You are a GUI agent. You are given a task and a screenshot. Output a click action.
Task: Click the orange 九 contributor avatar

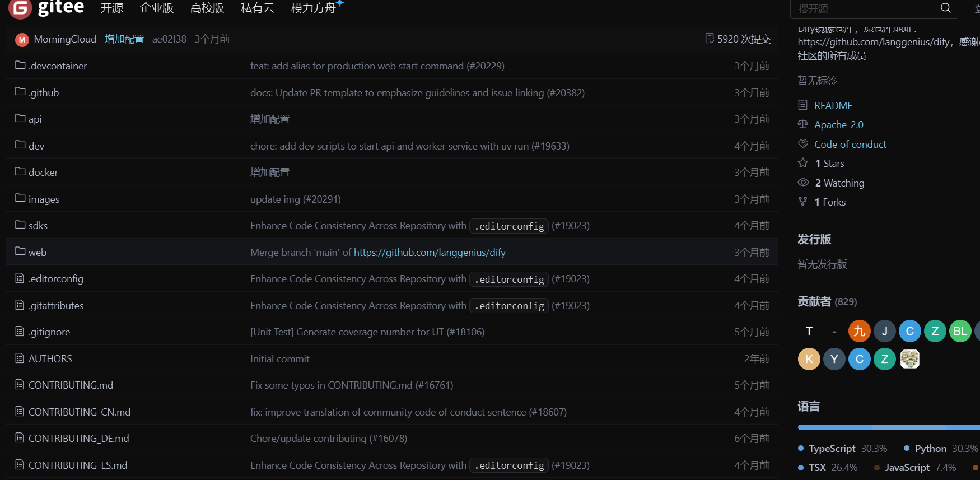(x=859, y=331)
